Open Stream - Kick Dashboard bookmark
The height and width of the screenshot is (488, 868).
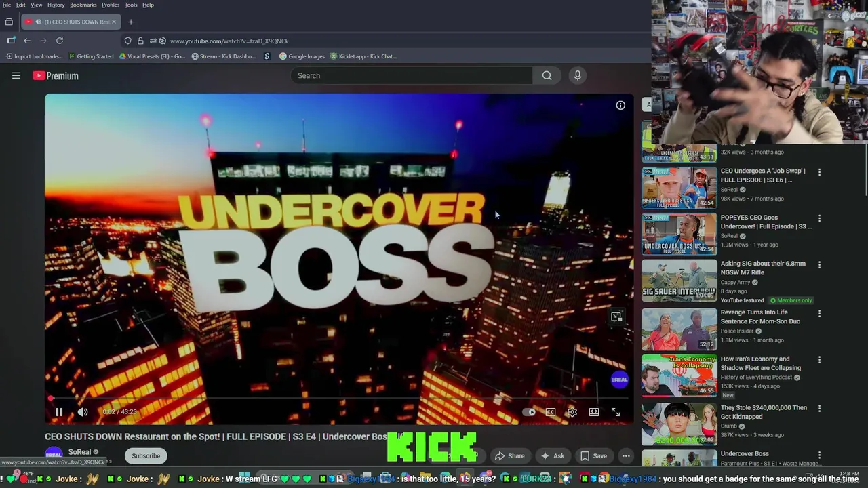tap(224, 56)
